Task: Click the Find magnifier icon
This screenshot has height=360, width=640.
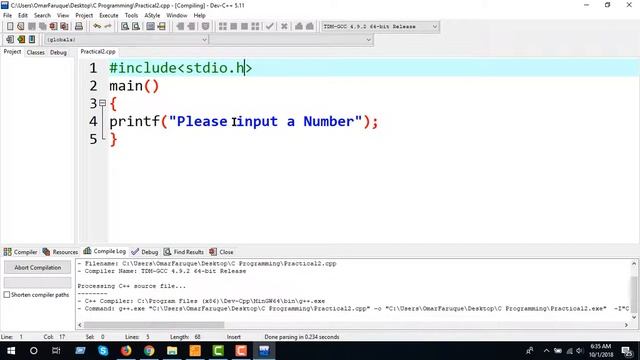Action: 125,27
